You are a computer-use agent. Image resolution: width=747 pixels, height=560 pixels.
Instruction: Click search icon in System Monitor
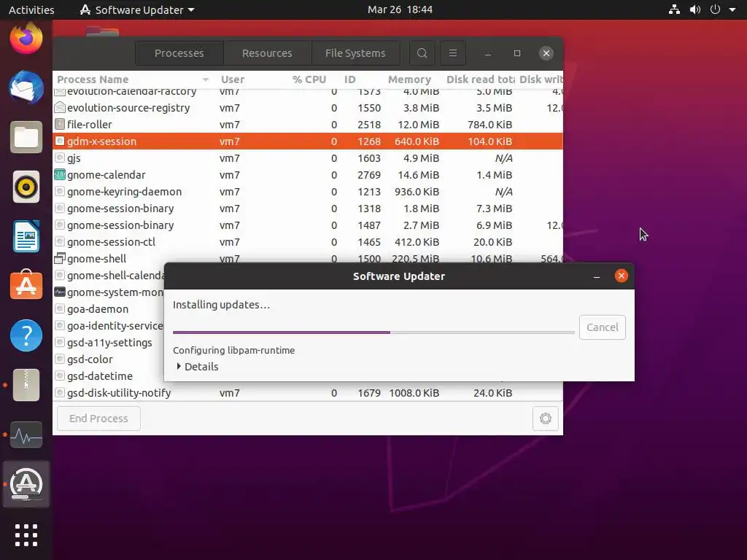click(x=422, y=52)
